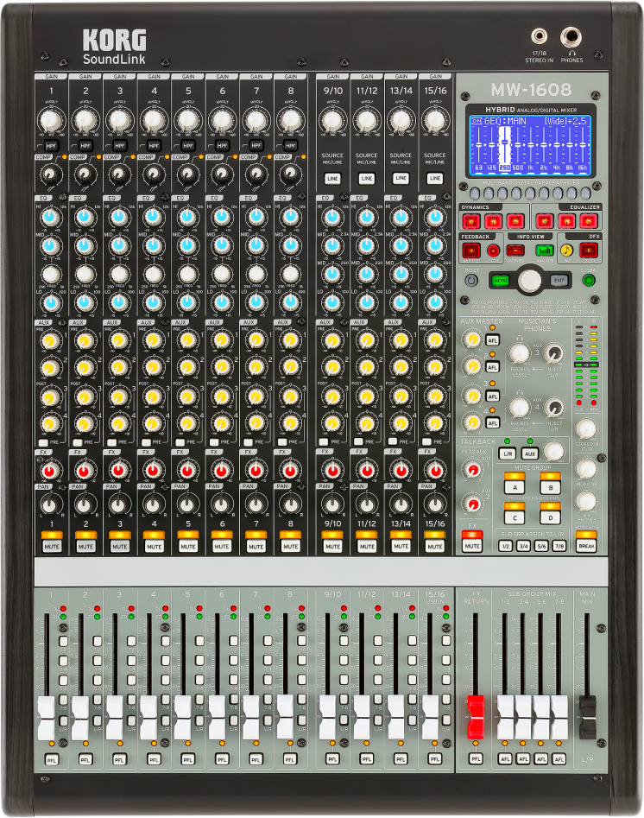Toggle the HPF switch on channel 3
This screenshot has width=644, height=818.
point(119,145)
